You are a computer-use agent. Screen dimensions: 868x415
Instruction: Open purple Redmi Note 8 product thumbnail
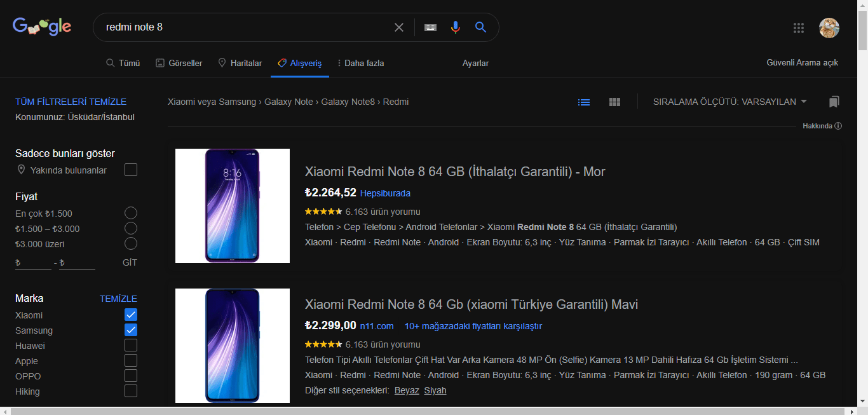233,206
